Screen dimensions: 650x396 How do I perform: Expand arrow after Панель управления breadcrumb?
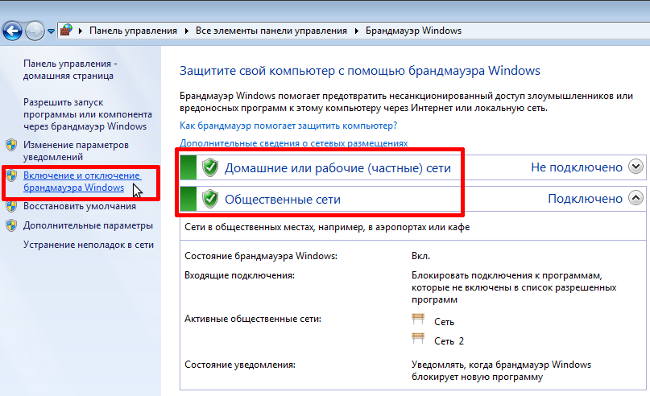click(187, 31)
